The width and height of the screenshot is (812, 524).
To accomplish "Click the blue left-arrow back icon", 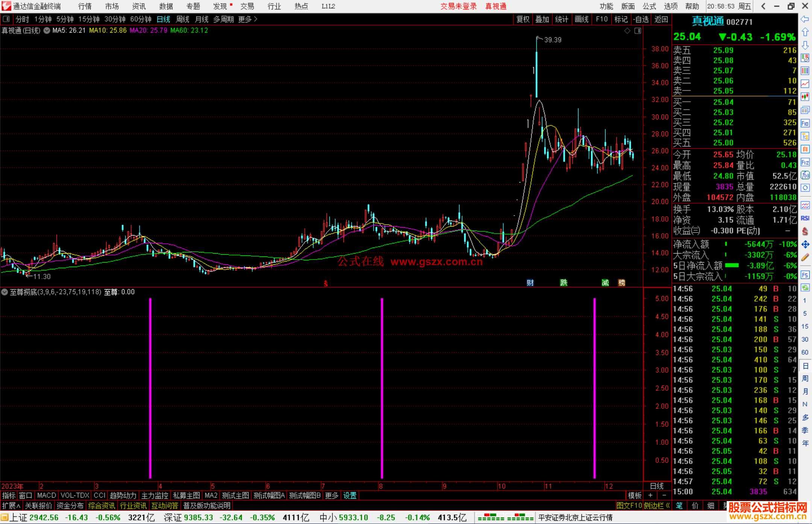I will 805,19.
